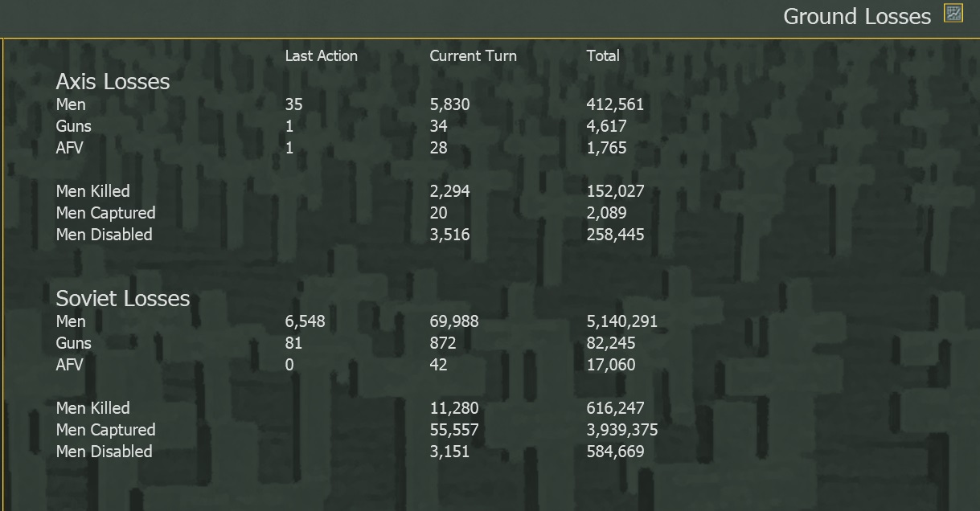Image resolution: width=980 pixels, height=511 pixels.
Task: Click the Soviet Losses section heading
Action: tap(122, 299)
